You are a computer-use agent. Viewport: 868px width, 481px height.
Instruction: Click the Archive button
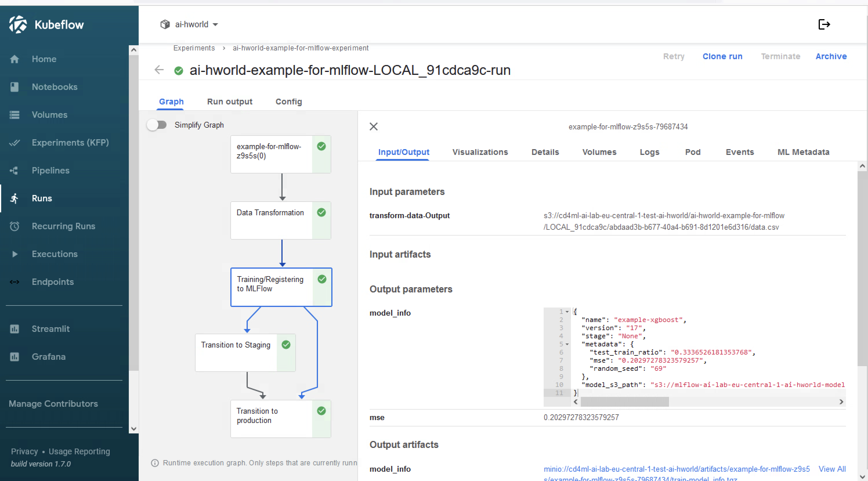831,56
